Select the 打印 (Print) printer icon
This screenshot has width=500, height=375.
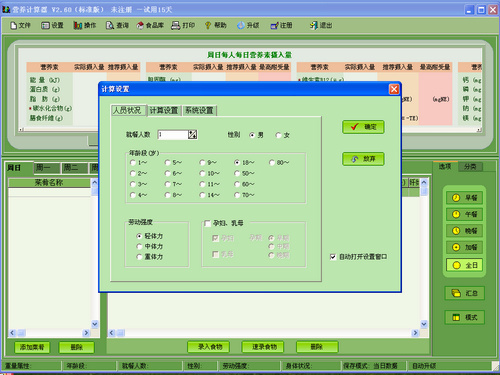183,25
